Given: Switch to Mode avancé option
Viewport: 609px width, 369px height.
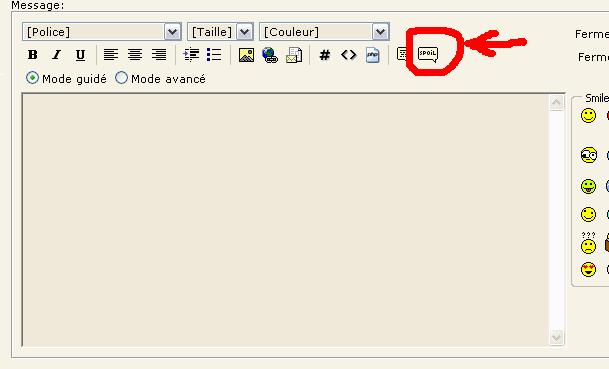Looking at the screenshot, I should coord(121,78).
